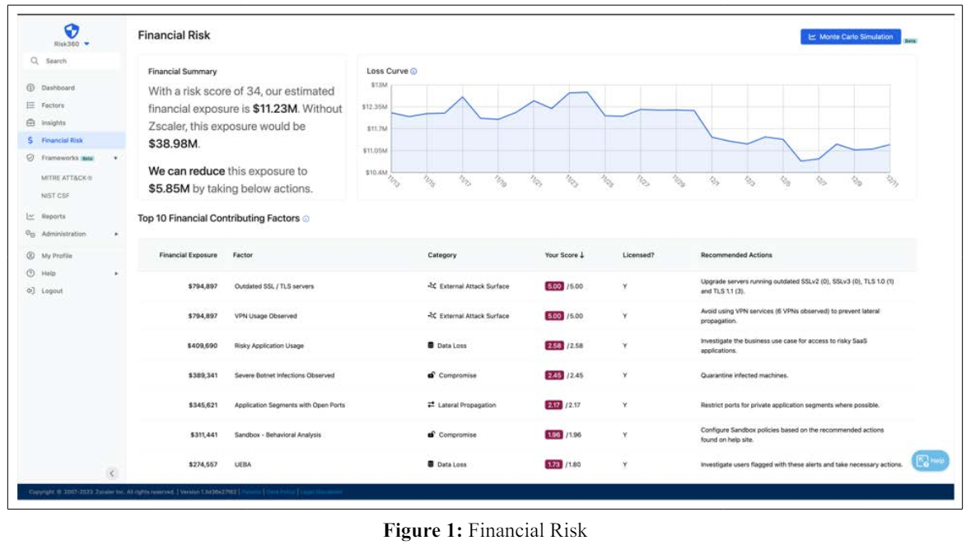This screenshot has height=545, width=980.
Task: Open the Reports chart icon
Action: pos(30,217)
